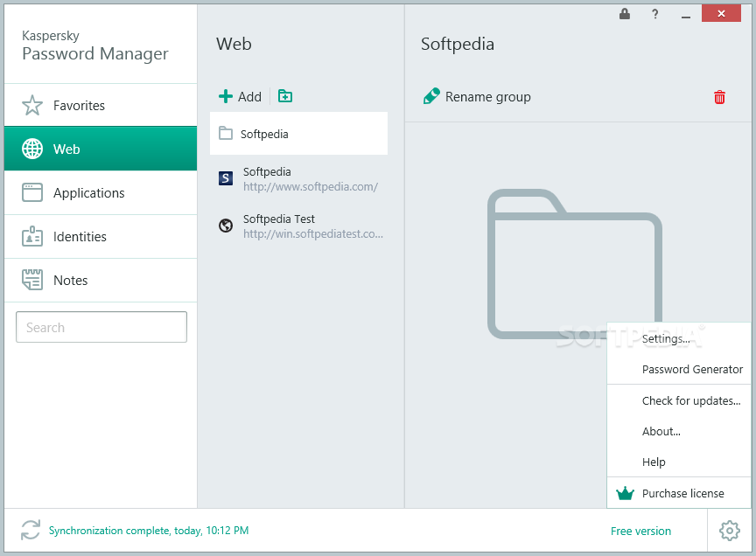
Task: Click the Identities badge icon
Action: 32,236
